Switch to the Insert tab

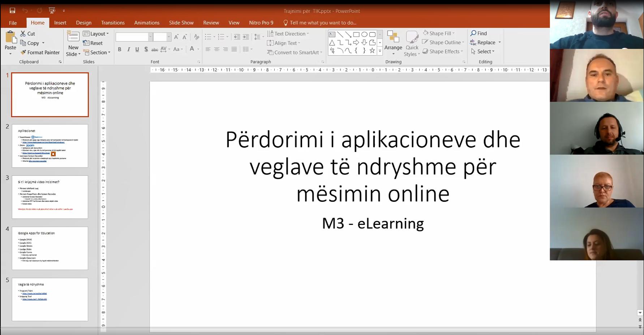(60, 22)
